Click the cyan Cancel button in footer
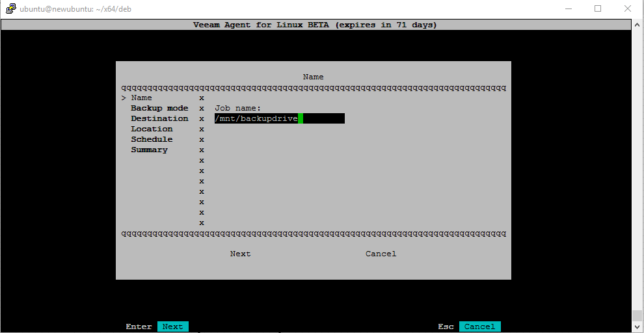The height and width of the screenshot is (333, 644). 479,326
